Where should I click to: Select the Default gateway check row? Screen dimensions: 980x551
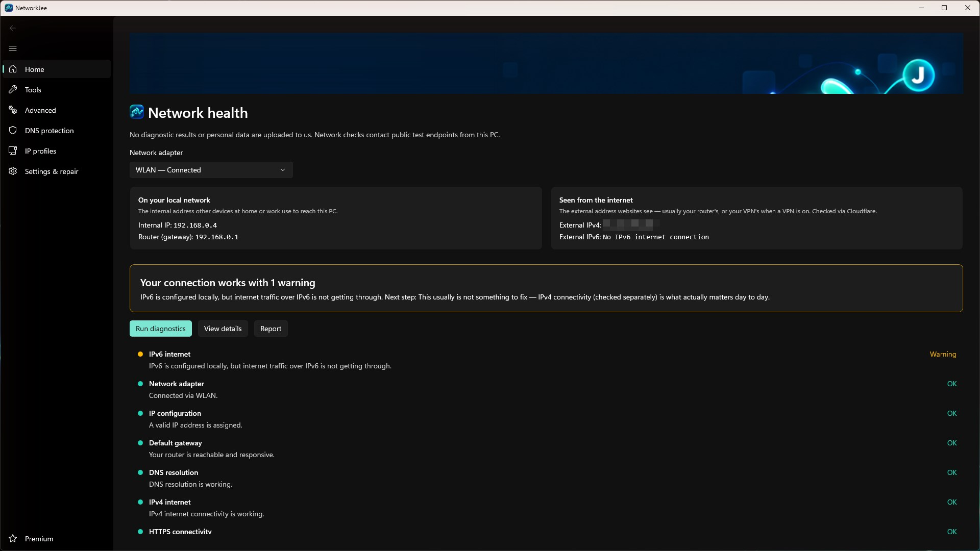[547, 448]
